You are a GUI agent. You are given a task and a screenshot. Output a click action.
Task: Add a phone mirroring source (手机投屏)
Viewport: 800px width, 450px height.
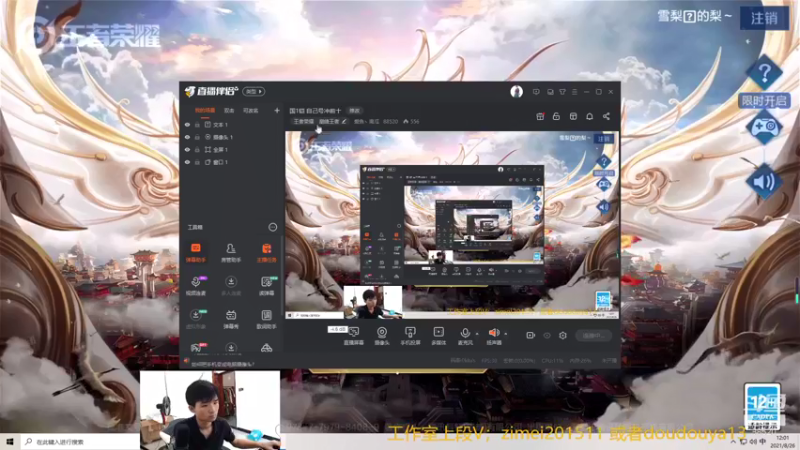point(410,336)
